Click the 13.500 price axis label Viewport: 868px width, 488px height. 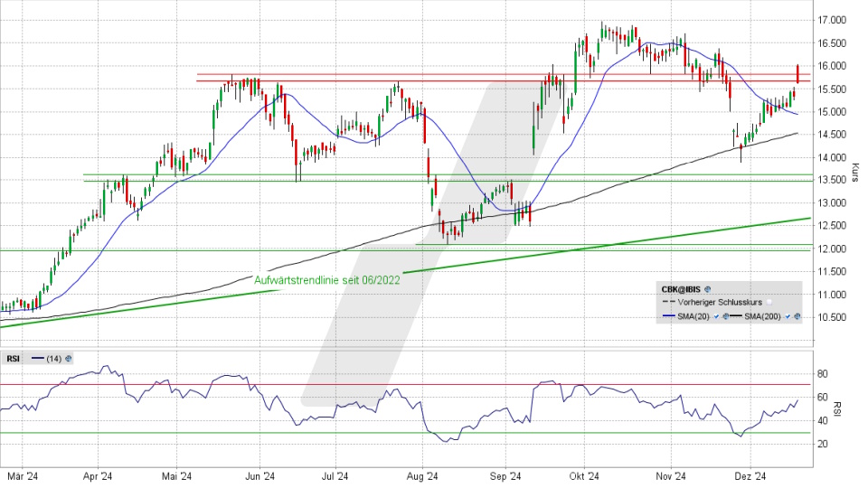tap(832, 180)
